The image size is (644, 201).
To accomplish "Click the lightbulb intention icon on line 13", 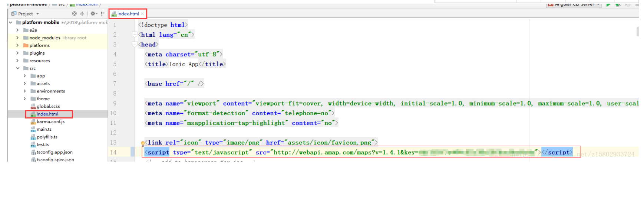I will coord(143,143).
